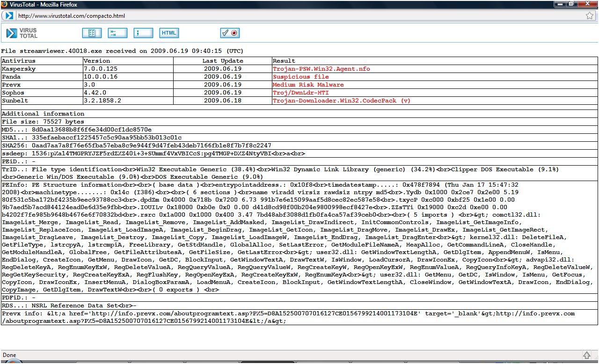The width and height of the screenshot is (599, 364).
Task: Click the 'Result' column header
Action: pyautogui.click(x=435, y=61)
